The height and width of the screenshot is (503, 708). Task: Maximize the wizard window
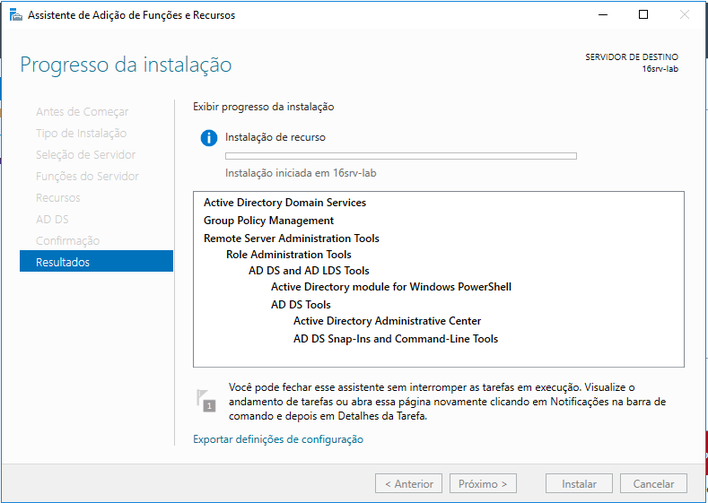coord(643,15)
